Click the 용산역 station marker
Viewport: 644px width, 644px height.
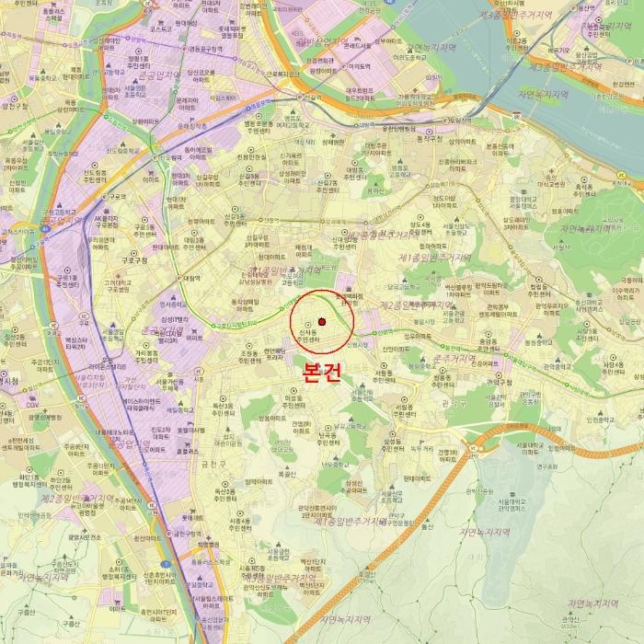(x=574, y=8)
